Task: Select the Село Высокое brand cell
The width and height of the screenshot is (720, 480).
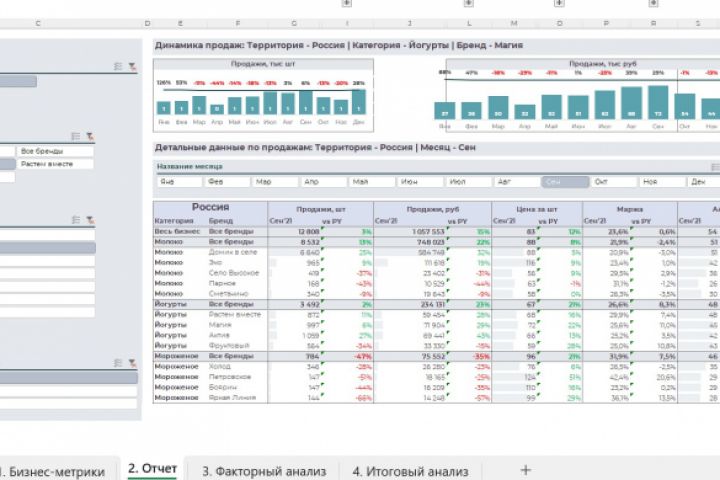Action: [x=234, y=273]
